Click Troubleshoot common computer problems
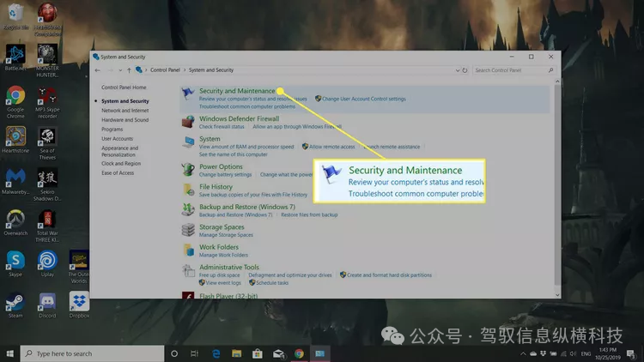The width and height of the screenshot is (644, 362). 247,106
